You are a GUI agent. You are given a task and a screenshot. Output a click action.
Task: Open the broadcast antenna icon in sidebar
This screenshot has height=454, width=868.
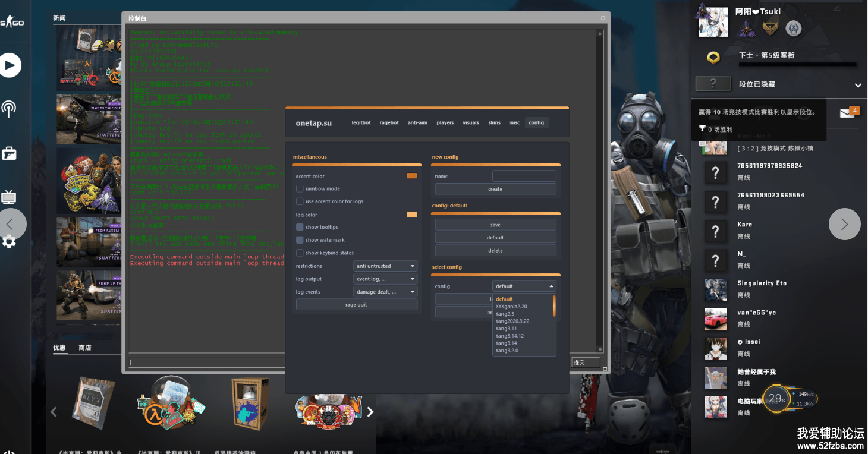tap(9, 109)
